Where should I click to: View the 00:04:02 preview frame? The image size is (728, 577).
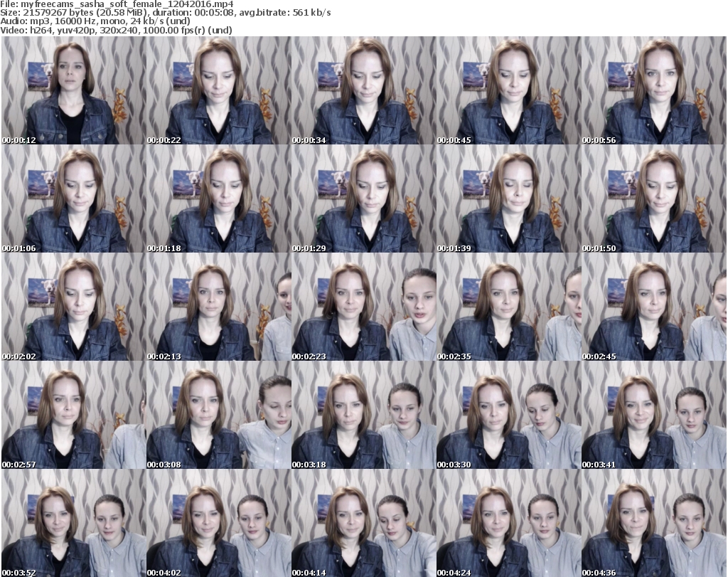[219, 523]
